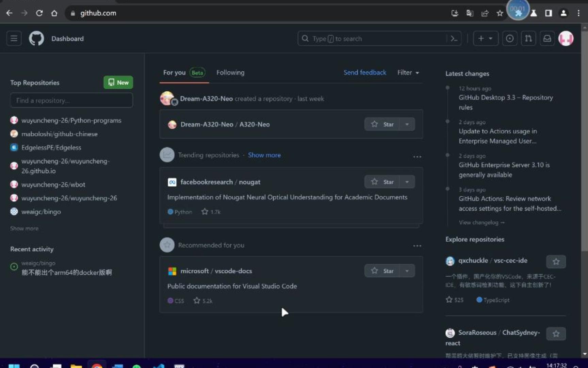Bookmark this page with star icon
Image resolution: width=588 pixels, height=368 pixels.
coord(500,13)
